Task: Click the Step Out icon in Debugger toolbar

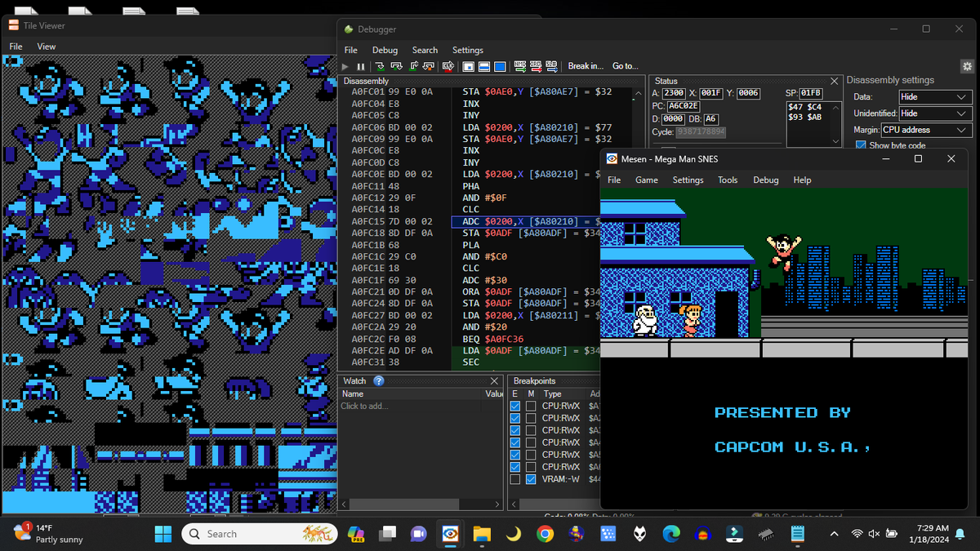Action: 413,66
